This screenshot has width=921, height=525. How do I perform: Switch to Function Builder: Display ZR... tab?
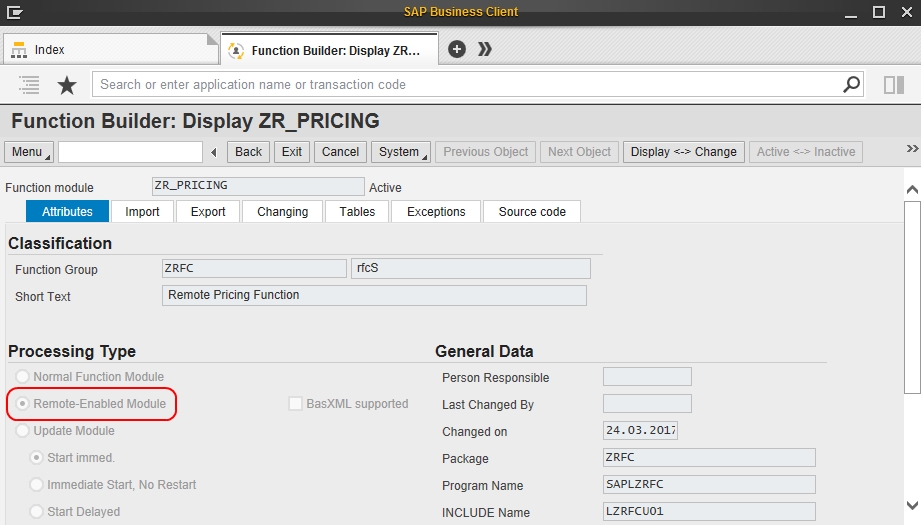coord(329,50)
